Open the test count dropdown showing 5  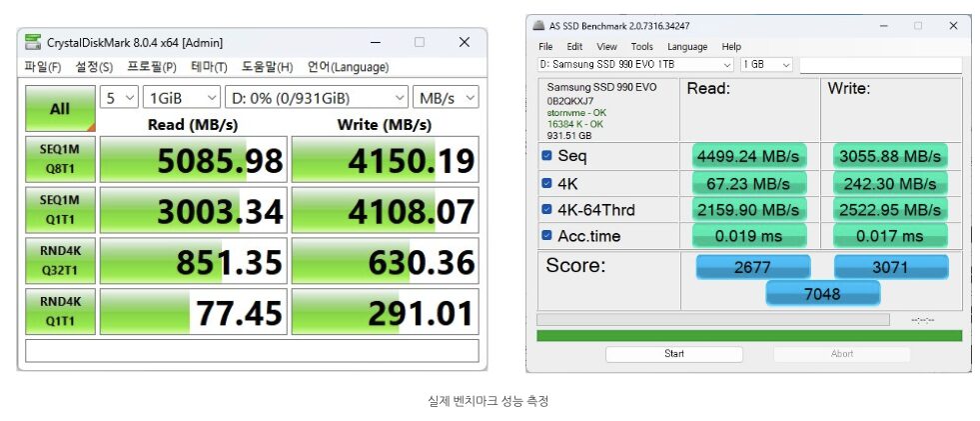coord(118,97)
